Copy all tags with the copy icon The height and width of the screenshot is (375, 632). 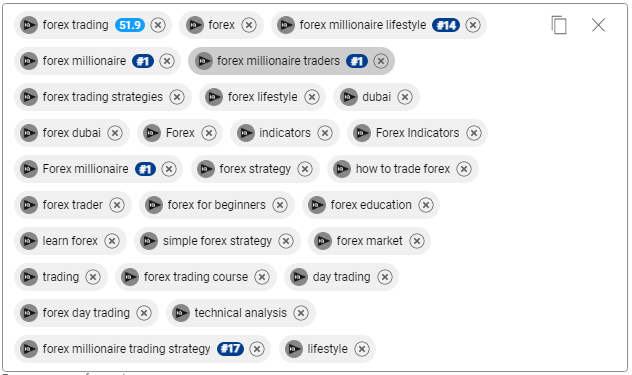pos(559,25)
